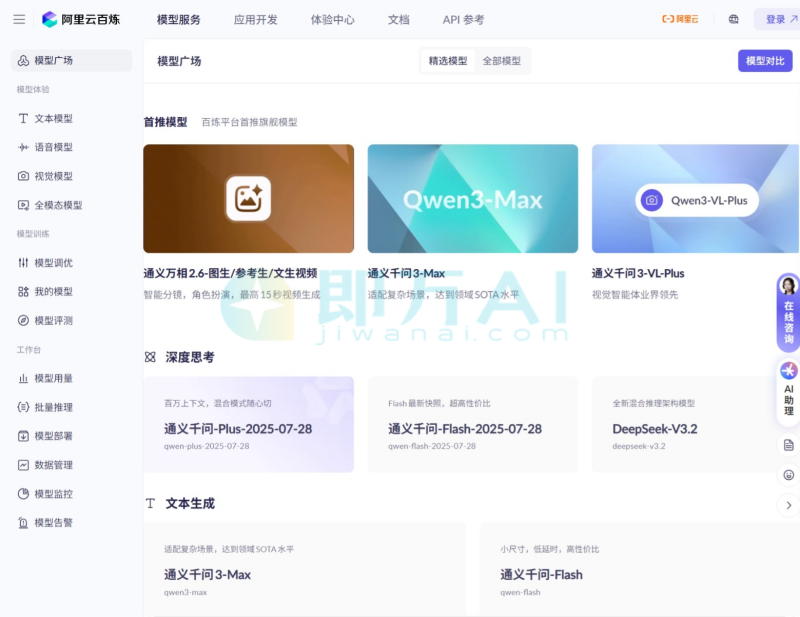The image size is (800, 617).
Task: Open 模型调优 in the sidebar
Action: click(53, 263)
